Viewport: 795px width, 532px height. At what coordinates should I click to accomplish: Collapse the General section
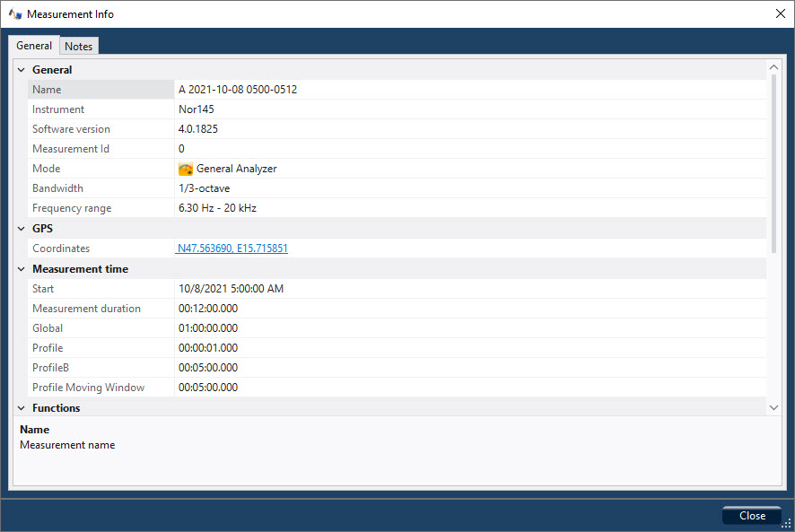tap(21, 70)
